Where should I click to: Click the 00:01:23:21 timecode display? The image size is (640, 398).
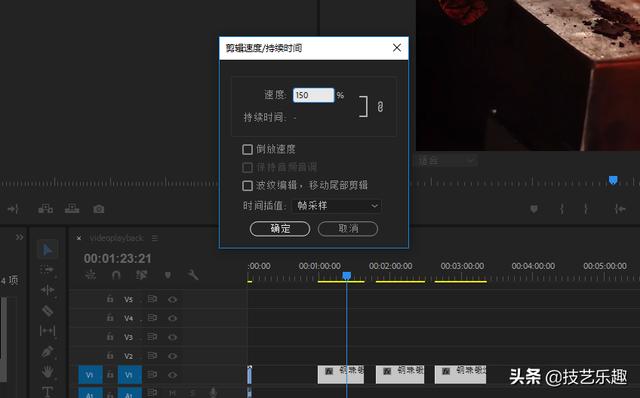(x=118, y=258)
